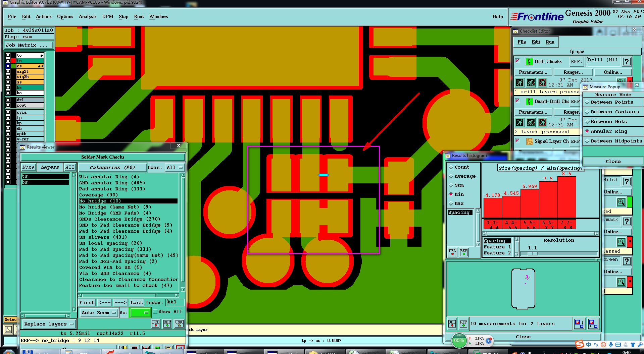Image resolution: width=644 pixels, height=354 pixels.
Task: Click DEL icon below Spacing list in histogram
Action: point(452,252)
